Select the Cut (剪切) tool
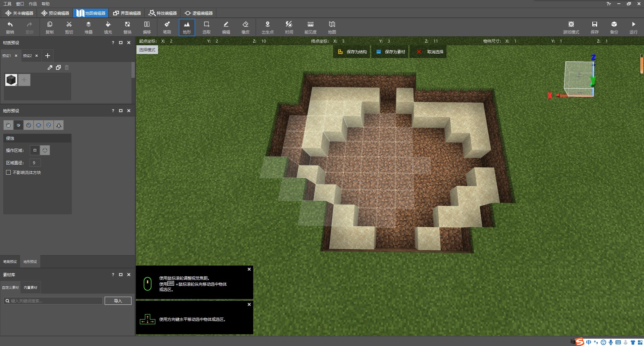644x346 pixels. coord(69,27)
